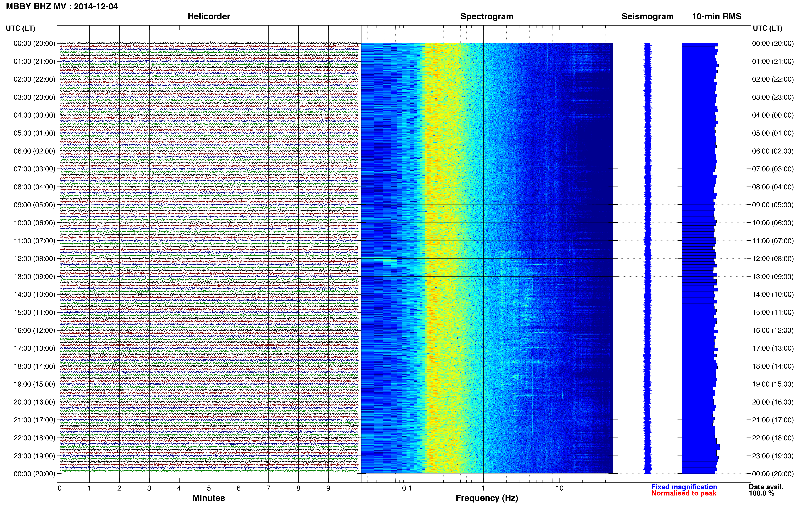This screenshot has height=508, width=812.
Task: Click the '0.1' frequency tick label
Action: point(407,488)
